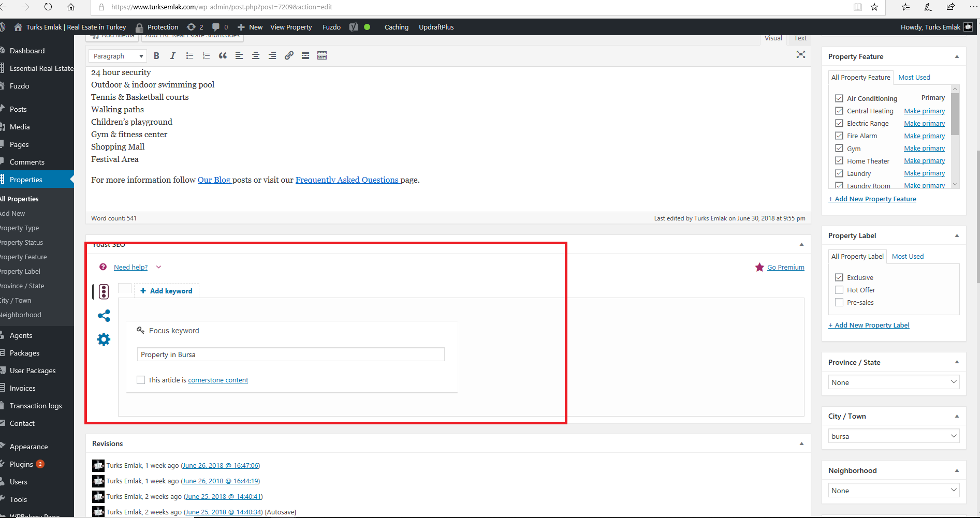Enter distraction-free writing mode

tap(801, 54)
